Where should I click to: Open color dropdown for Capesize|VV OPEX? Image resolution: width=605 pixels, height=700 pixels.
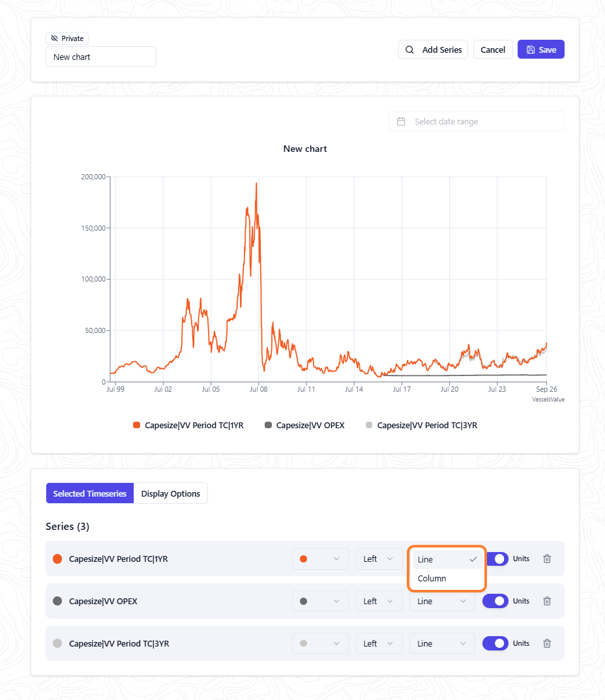320,601
